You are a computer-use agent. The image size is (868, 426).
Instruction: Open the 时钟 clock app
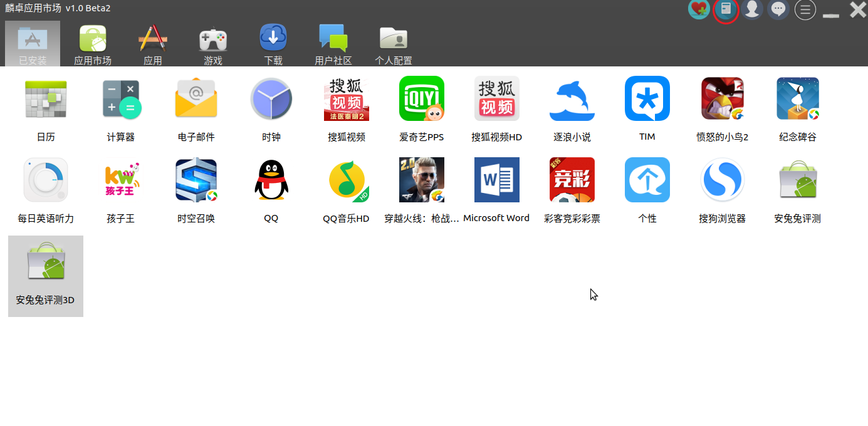(x=271, y=98)
